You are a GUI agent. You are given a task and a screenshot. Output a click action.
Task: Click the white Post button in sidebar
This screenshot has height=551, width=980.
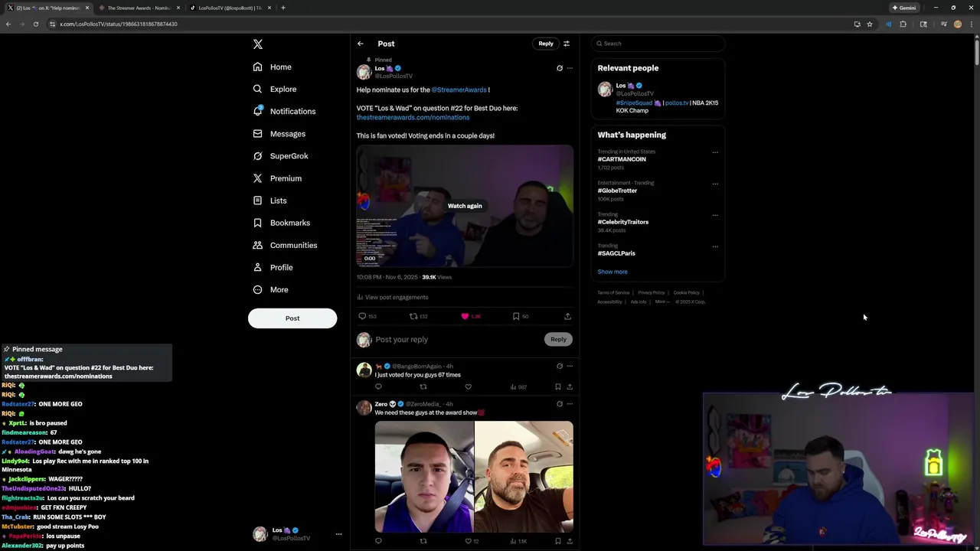pos(292,318)
